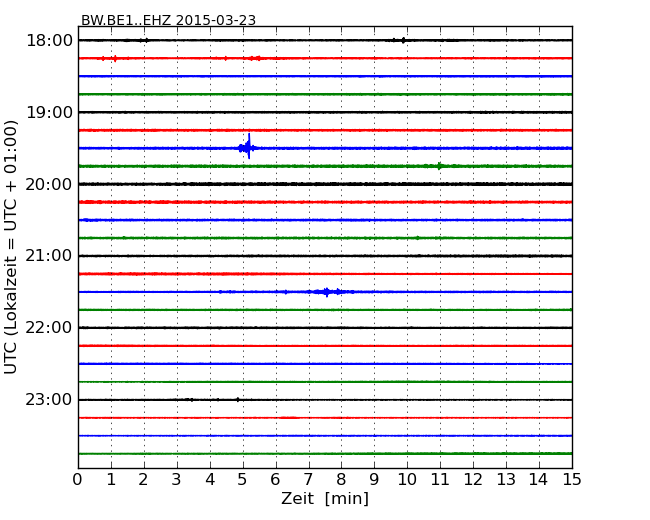Click the 19:00 time label
This screenshot has width=650, height=520.
point(49,112)
